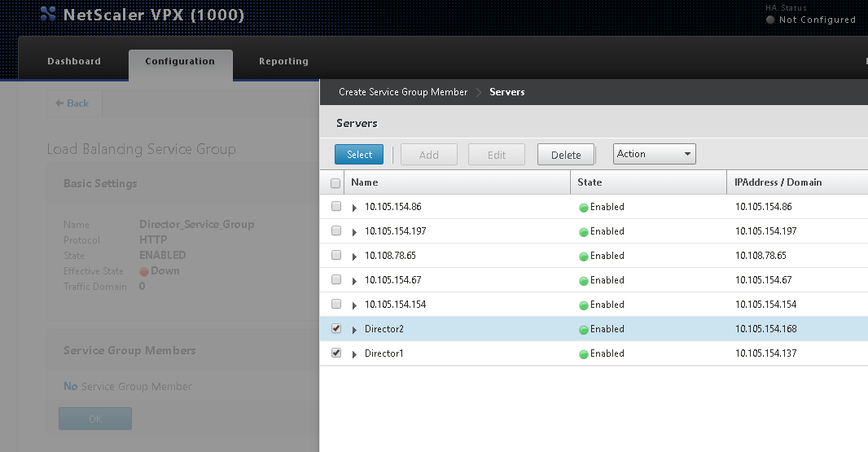Toggle the select-all checkbox in header
868x452 pixels.
pyautogui.click(x=335, y=183)
